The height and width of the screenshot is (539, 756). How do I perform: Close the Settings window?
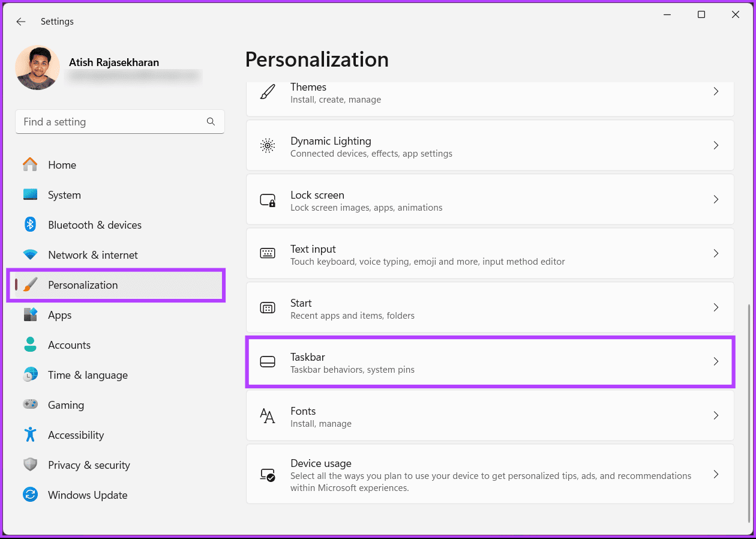[x=736, y=15]
